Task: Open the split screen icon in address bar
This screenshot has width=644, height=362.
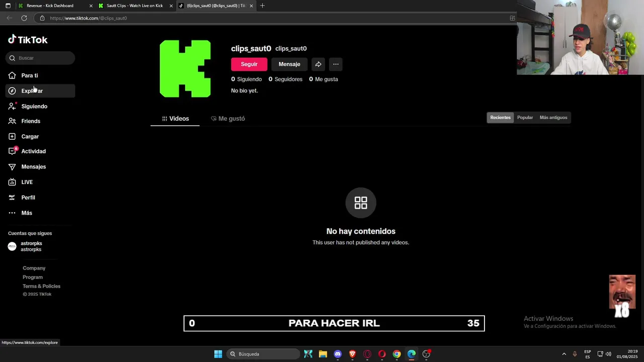Action: [x=512, y=18]
